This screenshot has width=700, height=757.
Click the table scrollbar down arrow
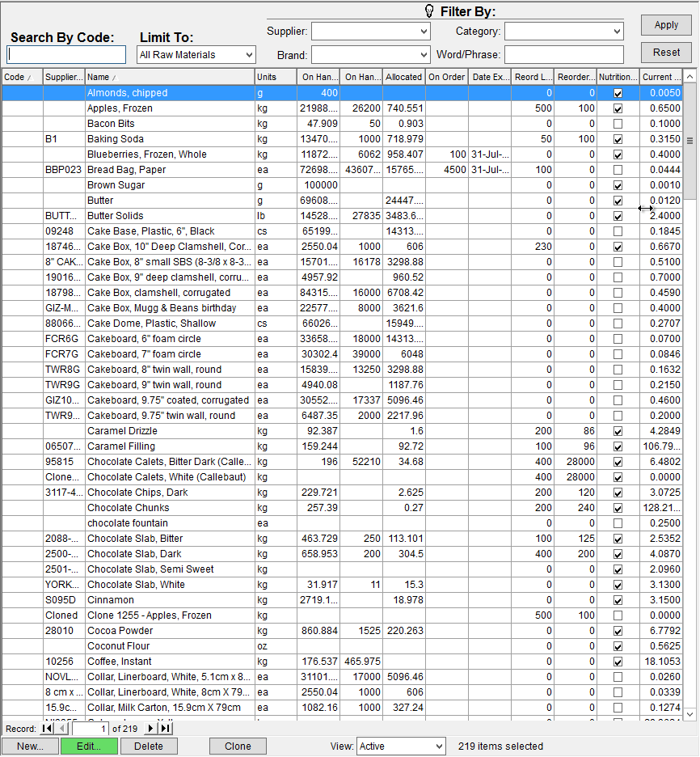click(689, 714)
